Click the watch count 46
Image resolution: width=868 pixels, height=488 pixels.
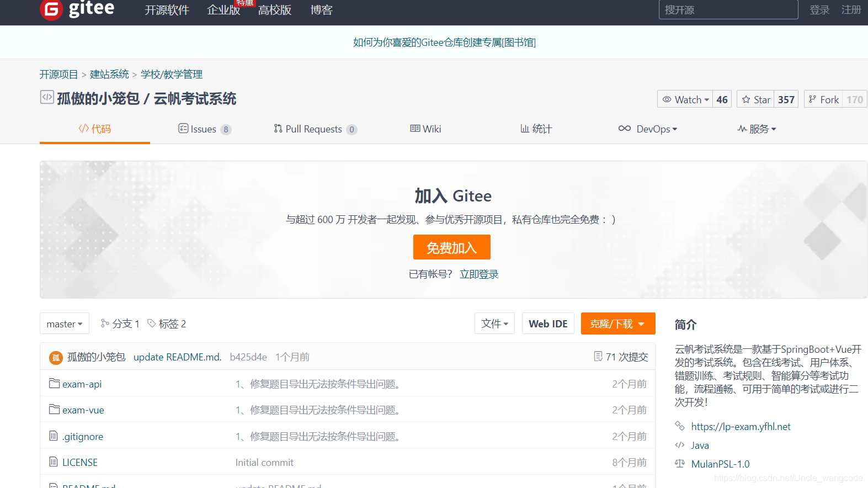click(x=722, y=99)
